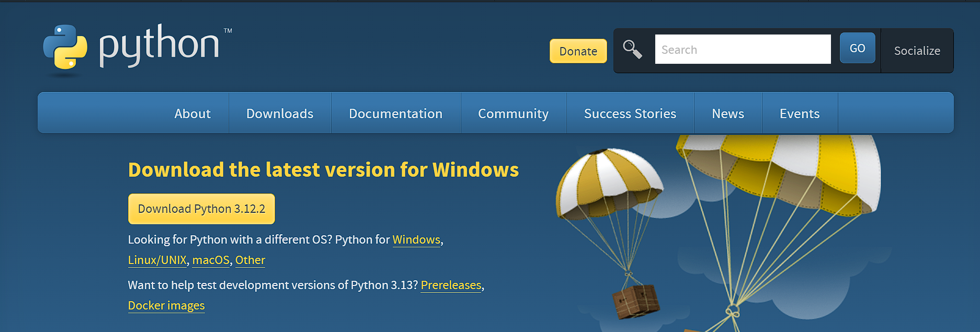Open the Documentation menu

pos(396,113)
